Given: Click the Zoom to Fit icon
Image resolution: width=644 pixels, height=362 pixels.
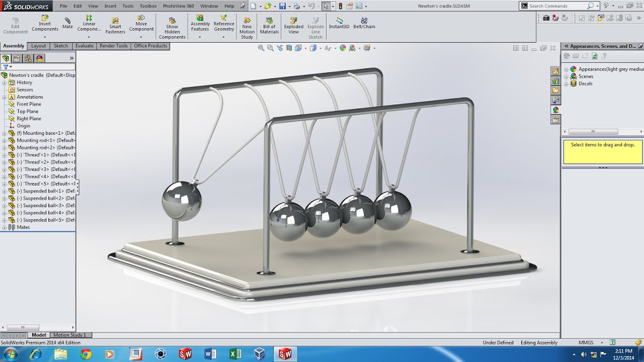Looking at the screenshot, I should click(261, 48).
